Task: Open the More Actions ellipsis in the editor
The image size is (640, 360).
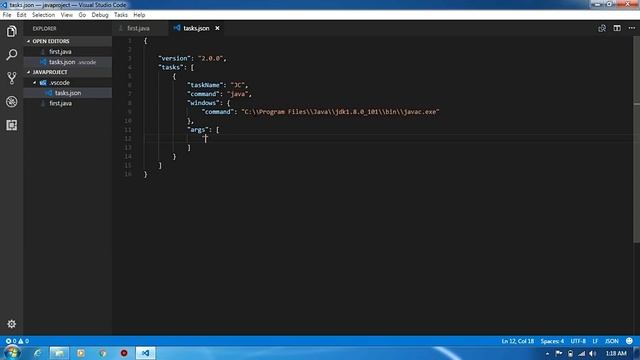Action: [x=631, y=28]
